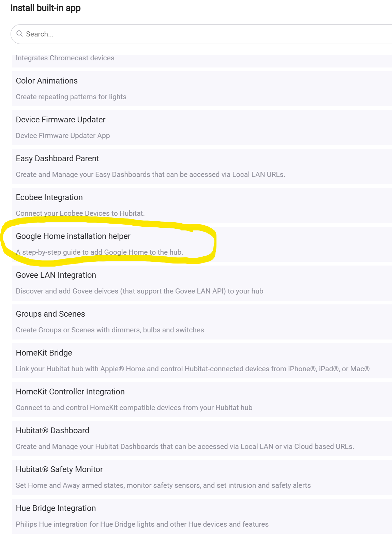
Task: Click "Connect your Ecobee Devices to Hubitat" text
Action: tap(80, 213)
